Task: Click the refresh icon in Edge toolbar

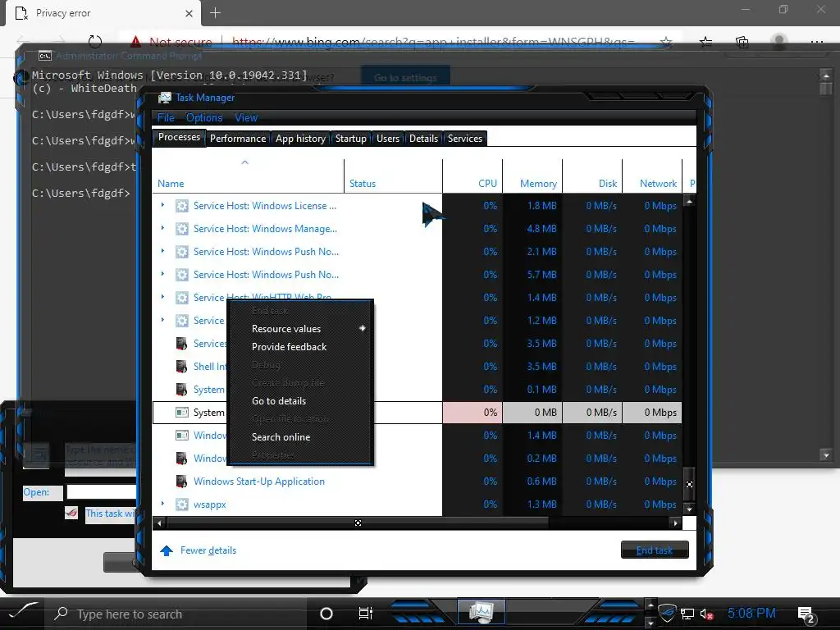Action: coord(95,42)
